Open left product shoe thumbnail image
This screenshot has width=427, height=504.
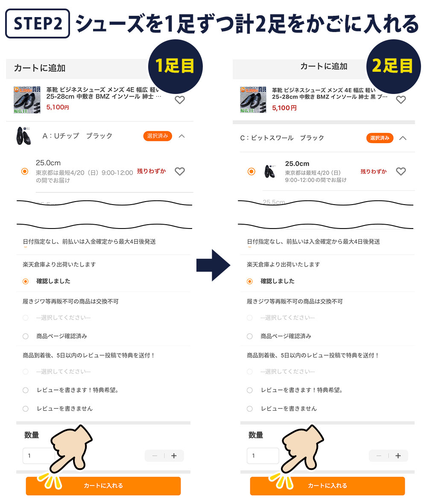point(27,100)
